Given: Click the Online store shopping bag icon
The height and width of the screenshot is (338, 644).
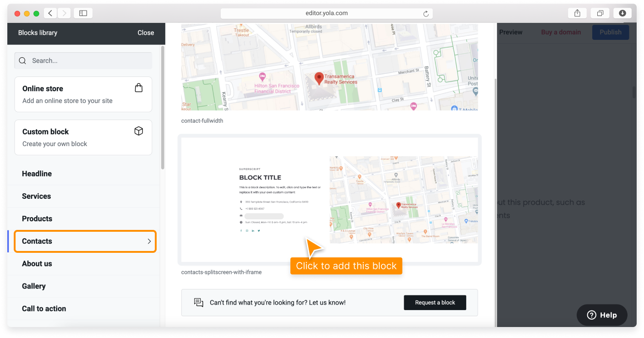Looking at the screenshot, I should click(x=139, y=88).
